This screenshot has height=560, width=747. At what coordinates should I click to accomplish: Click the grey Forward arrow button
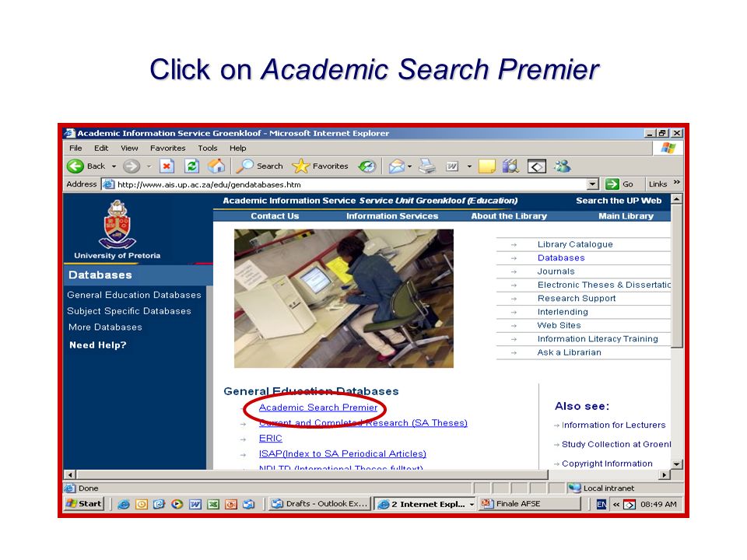131,166
